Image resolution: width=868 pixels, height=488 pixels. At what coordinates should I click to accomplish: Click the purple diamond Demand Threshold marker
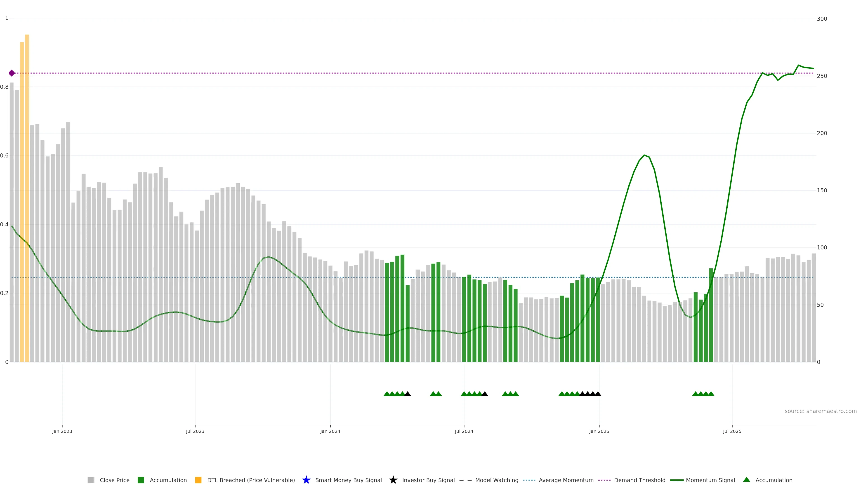(12, 73)
